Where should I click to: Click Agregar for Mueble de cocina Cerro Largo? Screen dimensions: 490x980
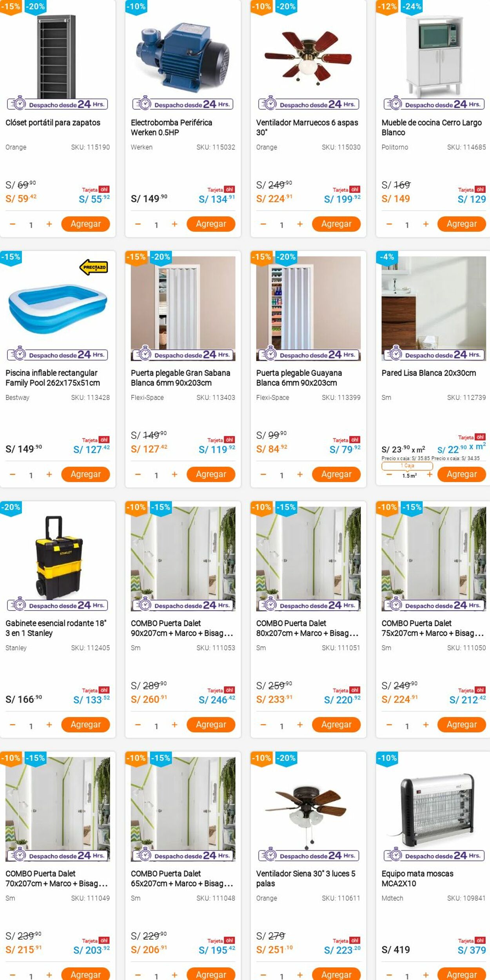461,224
